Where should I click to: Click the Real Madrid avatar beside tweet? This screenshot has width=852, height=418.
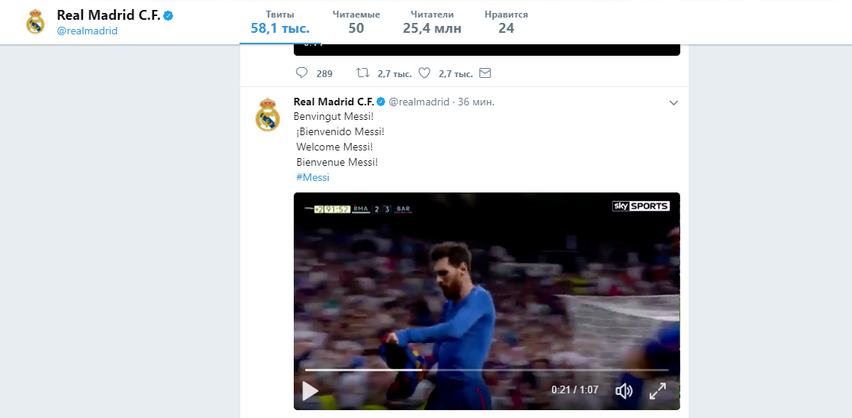point(267,115)
